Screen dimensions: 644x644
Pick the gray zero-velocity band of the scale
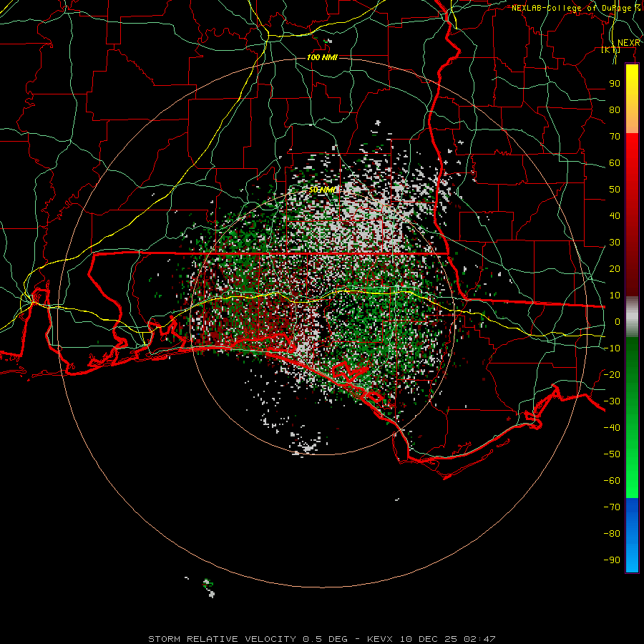coord(632,316)
